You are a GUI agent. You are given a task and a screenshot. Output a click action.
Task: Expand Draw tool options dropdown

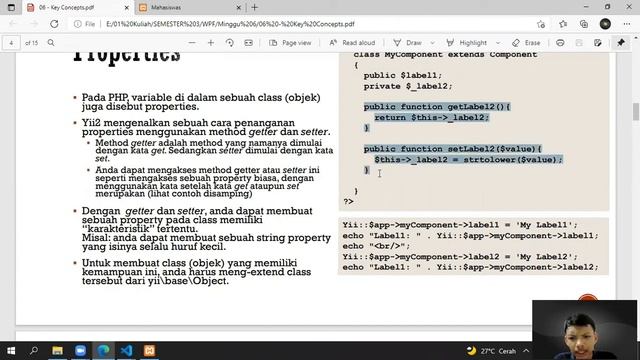click(x=433, y=42)
